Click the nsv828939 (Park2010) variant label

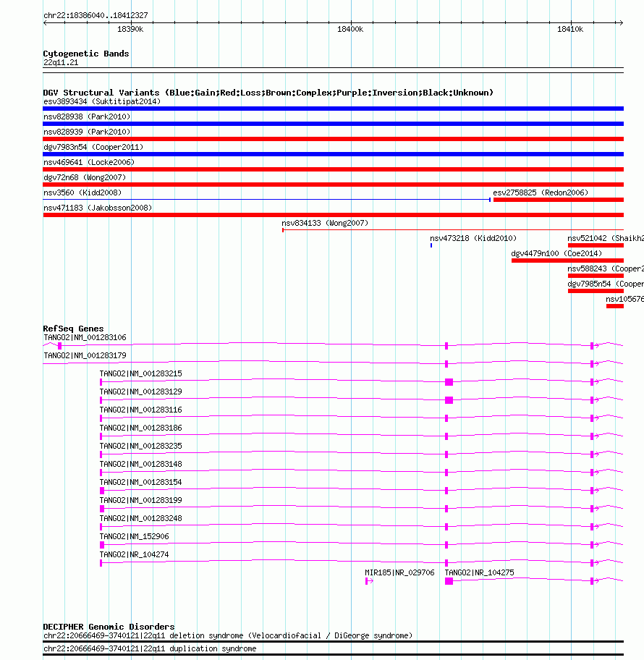point(87,132)
